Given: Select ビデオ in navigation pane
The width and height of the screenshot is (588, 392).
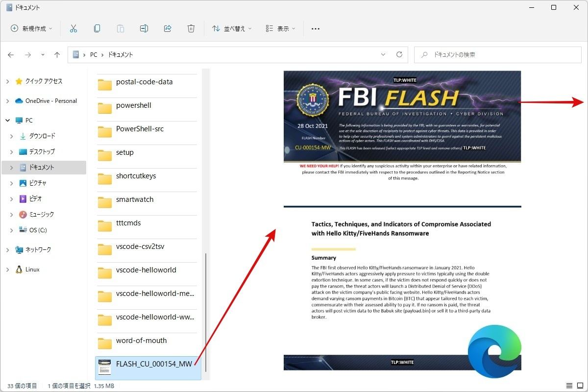Looking at the screenshot, I should (x=36, y=199).
